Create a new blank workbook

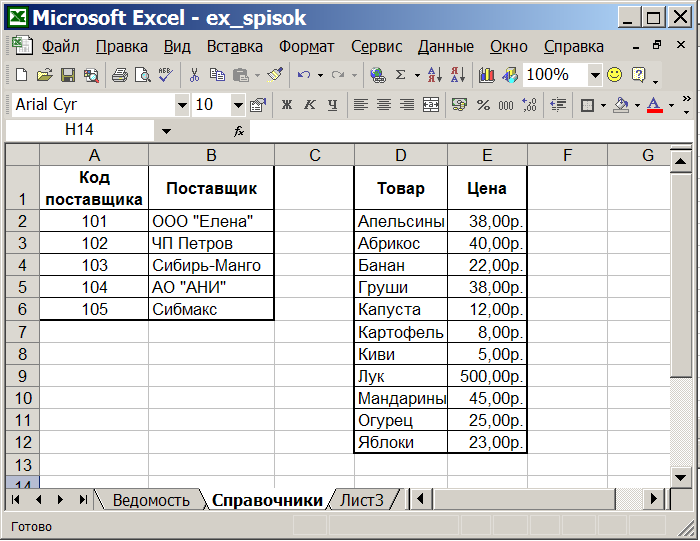(x=21, y=75)
